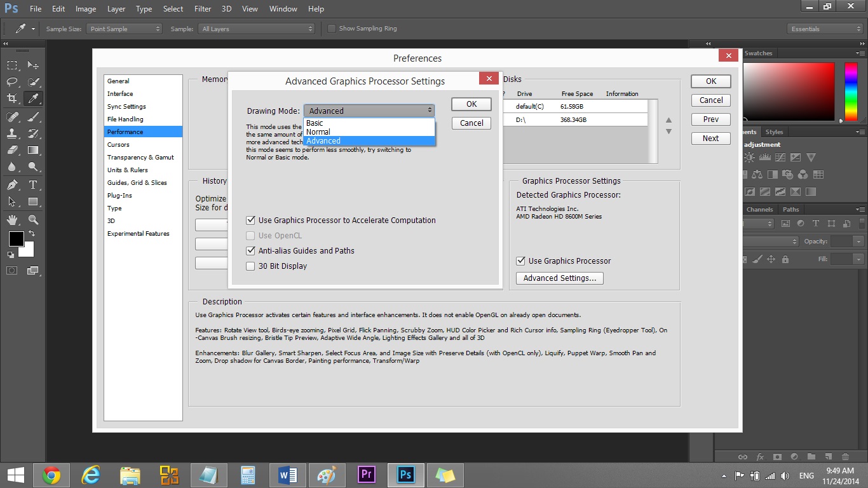
Task: Select the Pen tool
Action: (12, 185)
